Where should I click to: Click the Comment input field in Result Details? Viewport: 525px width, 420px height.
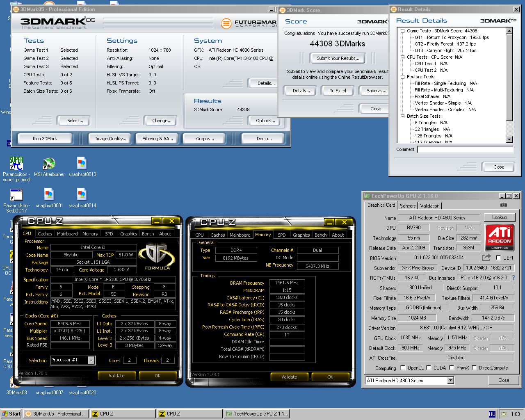click(x=465, y=149)
